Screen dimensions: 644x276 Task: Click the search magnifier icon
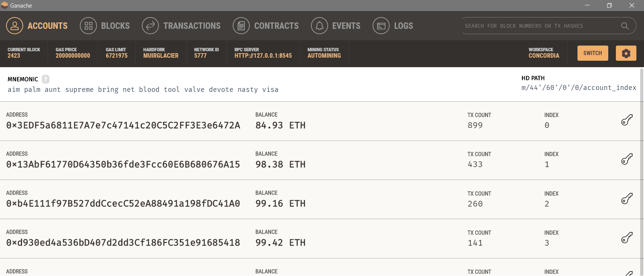(x=625, y=26)
